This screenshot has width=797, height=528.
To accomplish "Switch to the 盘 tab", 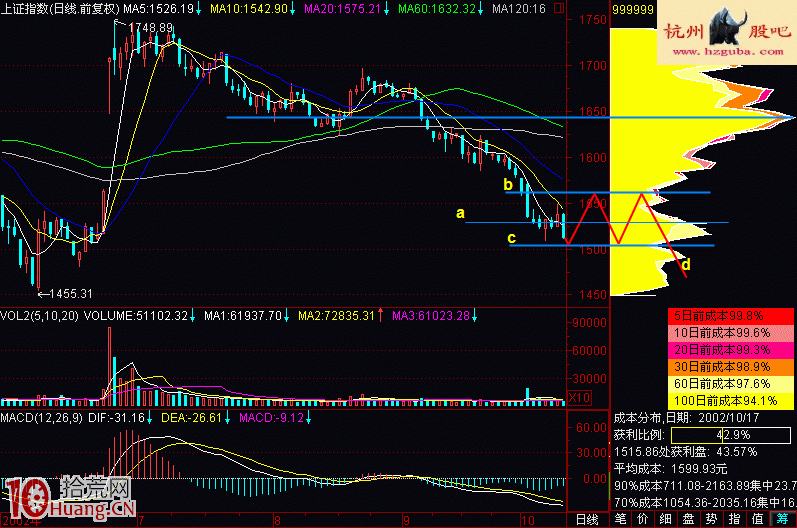I will (688, 519).
